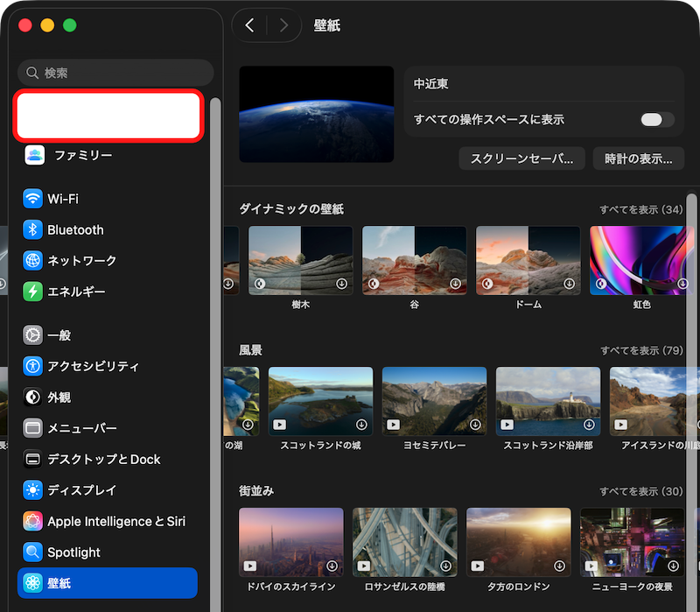Click the 時計の表示... button
This screenshot has width=700, height=612.
click(638, 158)
